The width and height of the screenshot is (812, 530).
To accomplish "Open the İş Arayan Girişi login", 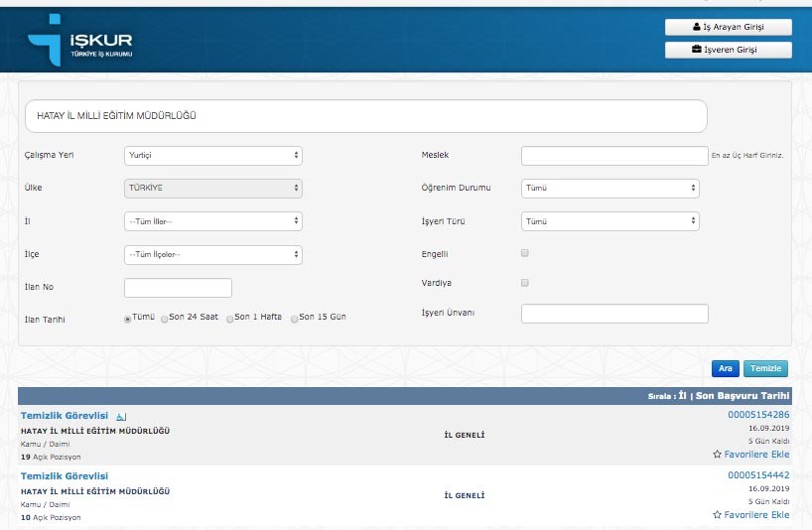I will [728, 28].
